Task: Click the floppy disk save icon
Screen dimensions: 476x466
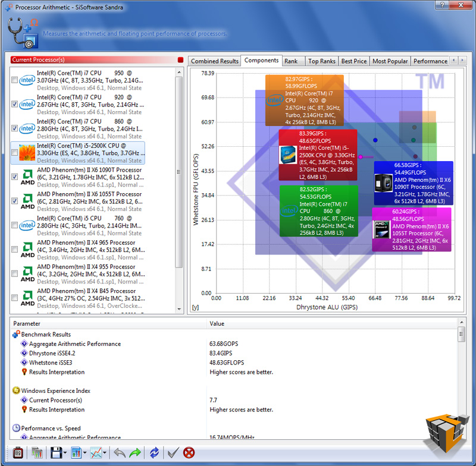Action: pos(56,453)
